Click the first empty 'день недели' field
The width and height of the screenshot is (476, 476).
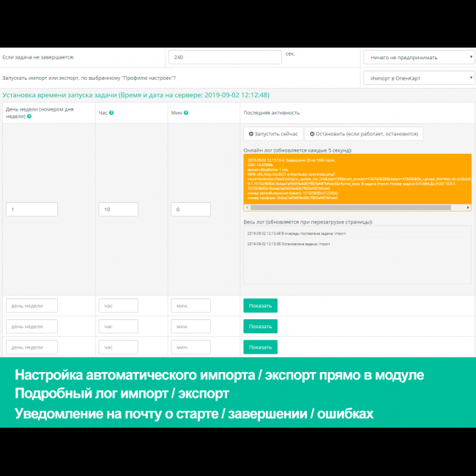[x=31, y=305]
